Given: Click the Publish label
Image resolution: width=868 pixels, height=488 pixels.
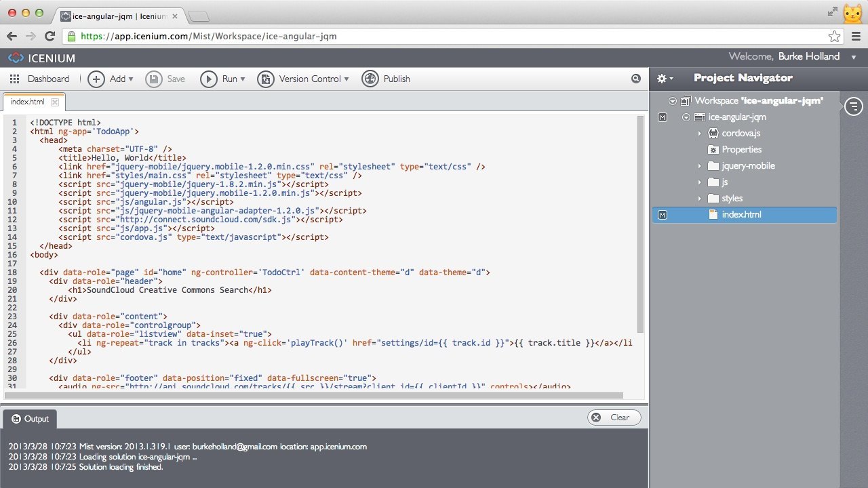Looking at the screenshot, I should pyautogui.click(x=397, y=79).
